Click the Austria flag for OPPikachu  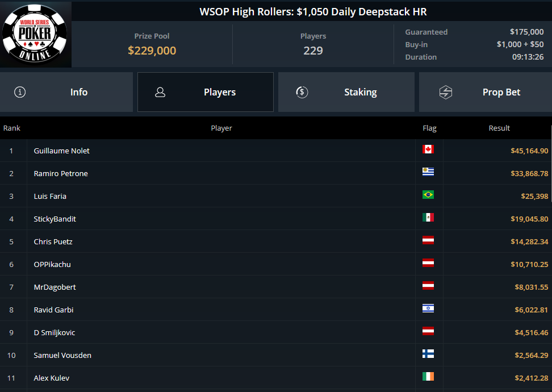[428, 262]
